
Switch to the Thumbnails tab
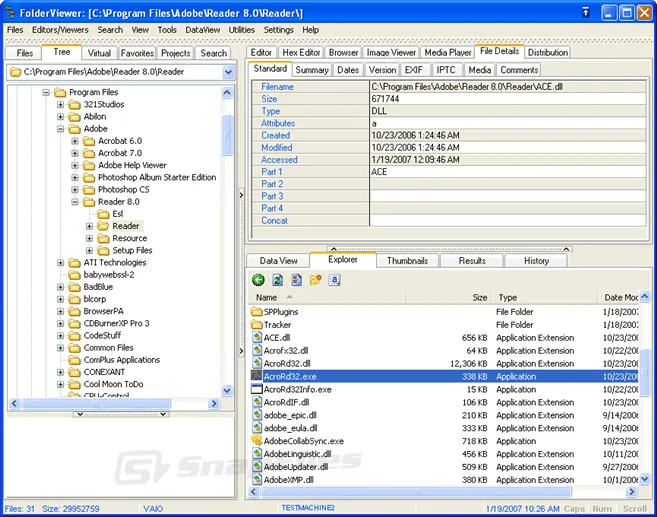pos(407,261)
